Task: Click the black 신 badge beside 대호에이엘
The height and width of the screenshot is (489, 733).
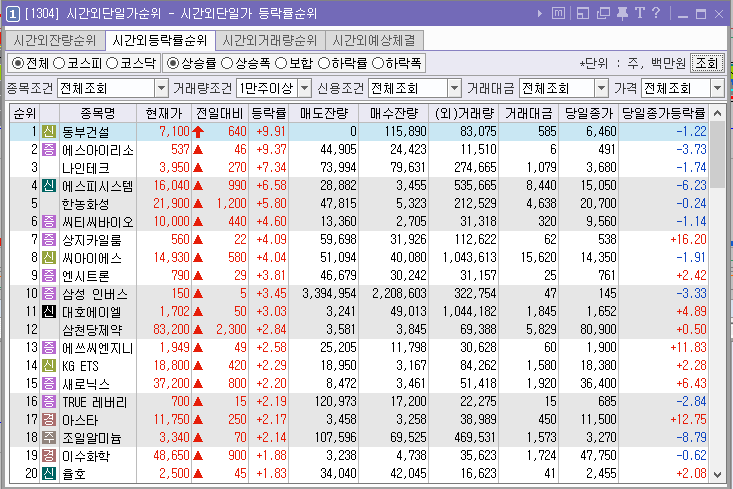Action: click(49, 312)
